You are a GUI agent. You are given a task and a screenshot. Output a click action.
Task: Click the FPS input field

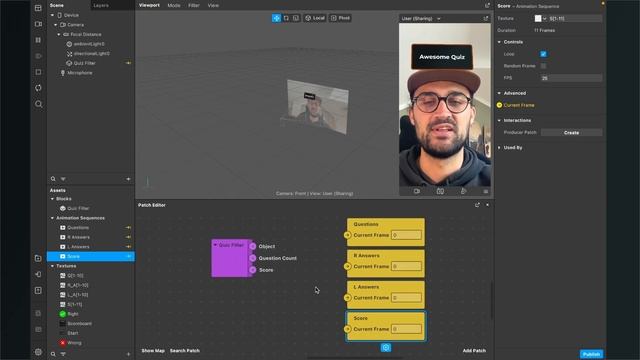571,78
